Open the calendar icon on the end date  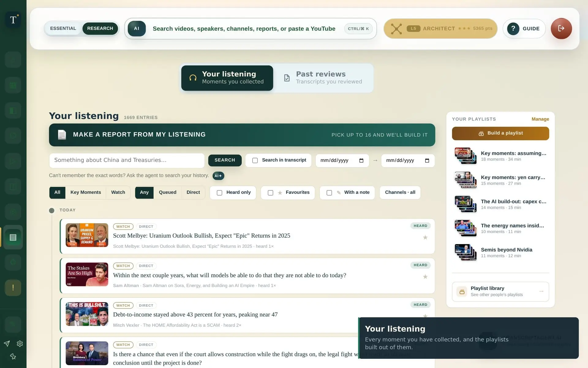[x=427, y=160]
